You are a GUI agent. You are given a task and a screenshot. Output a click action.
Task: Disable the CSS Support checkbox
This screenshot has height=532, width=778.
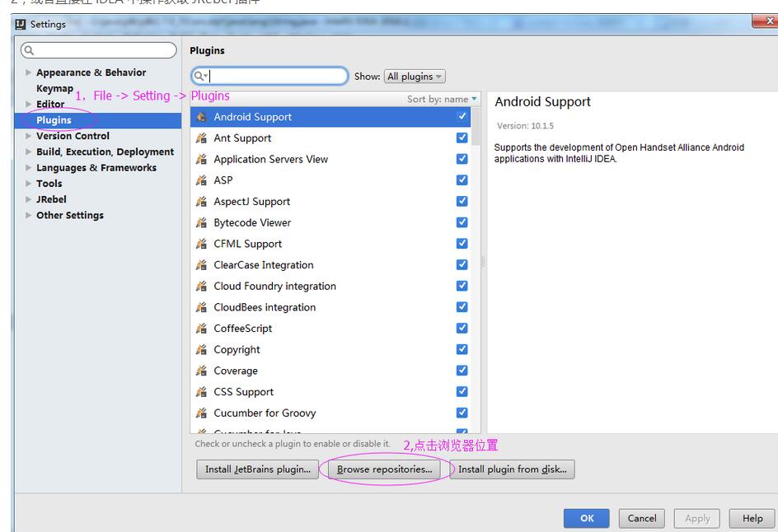point(462,391)
